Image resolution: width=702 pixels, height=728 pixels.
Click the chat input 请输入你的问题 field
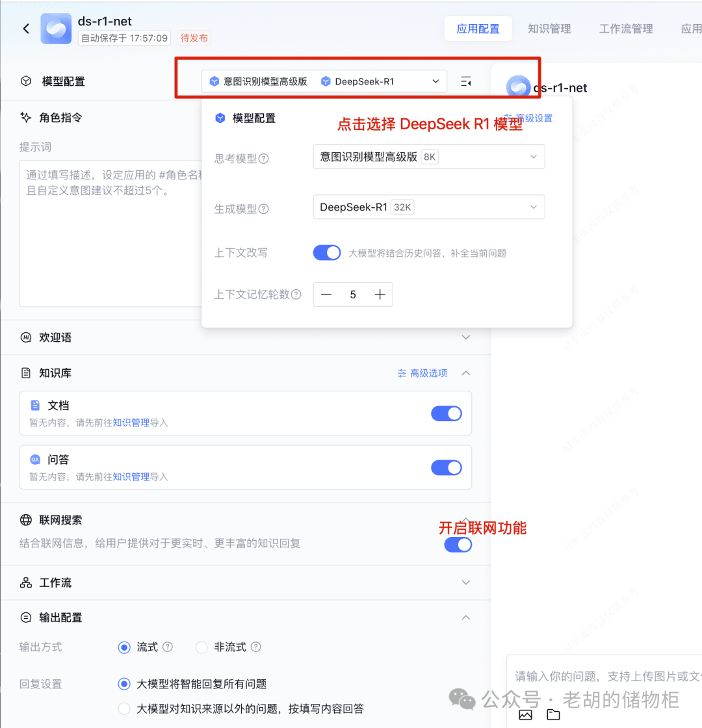(x=608, y=677)
